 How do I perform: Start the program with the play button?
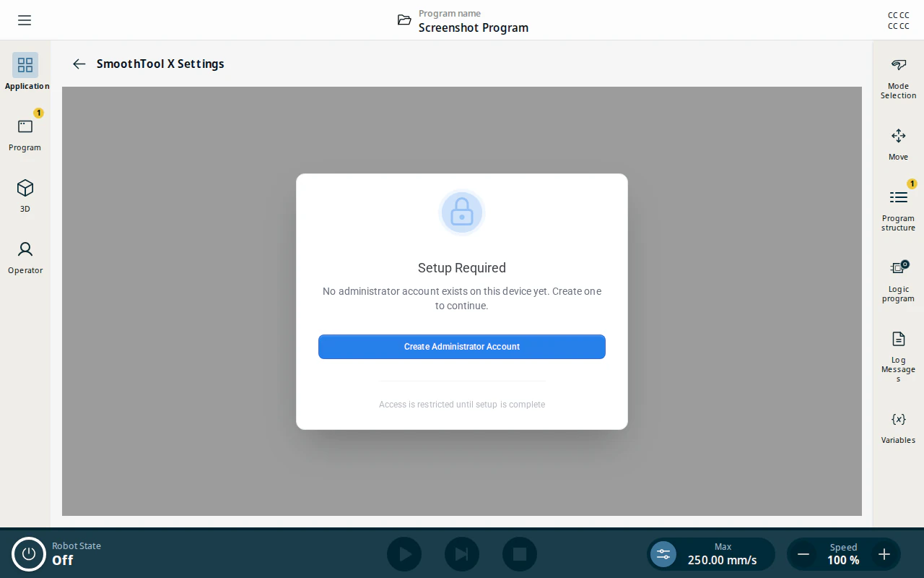[x=404, y=554]
